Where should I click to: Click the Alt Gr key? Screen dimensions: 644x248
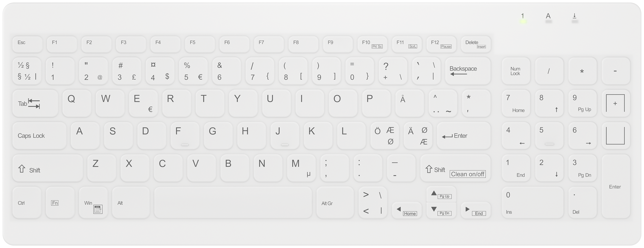click(335, 203)
